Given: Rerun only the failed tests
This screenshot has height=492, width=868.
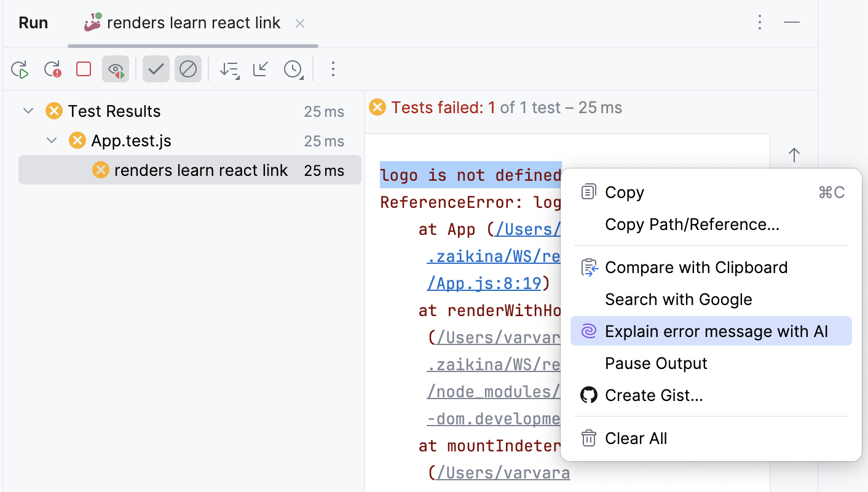Looking at the screenshot, I should pos(52,69).
